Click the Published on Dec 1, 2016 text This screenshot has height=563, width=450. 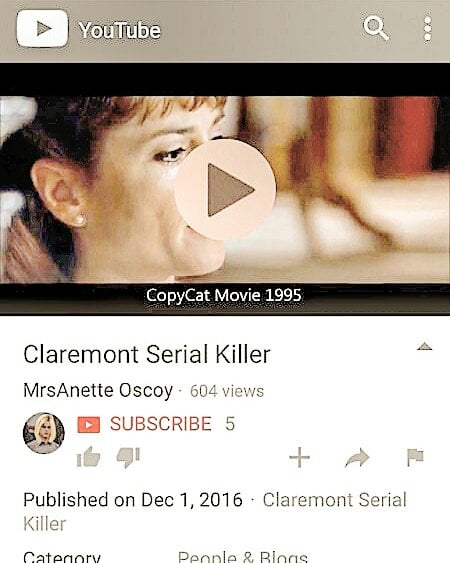pos(133,500)
